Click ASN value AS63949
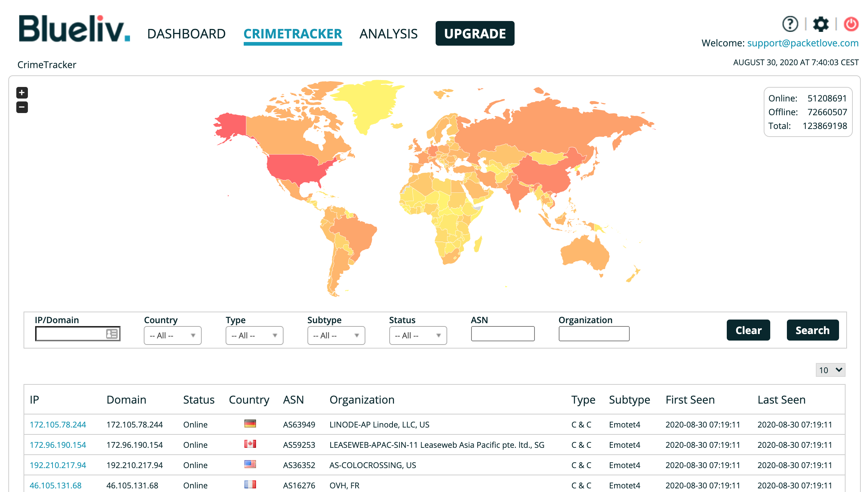Screen dimensions: 868x492 (299, 425)
